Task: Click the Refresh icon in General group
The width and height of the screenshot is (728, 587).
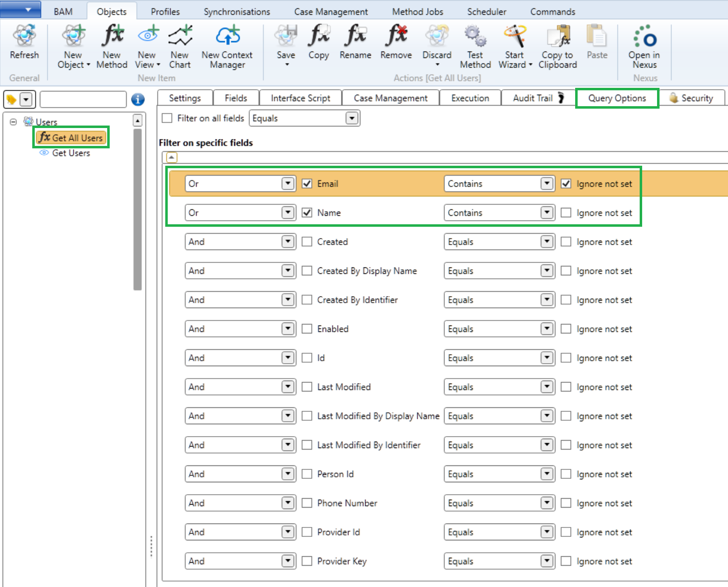Action: point(24,35)
